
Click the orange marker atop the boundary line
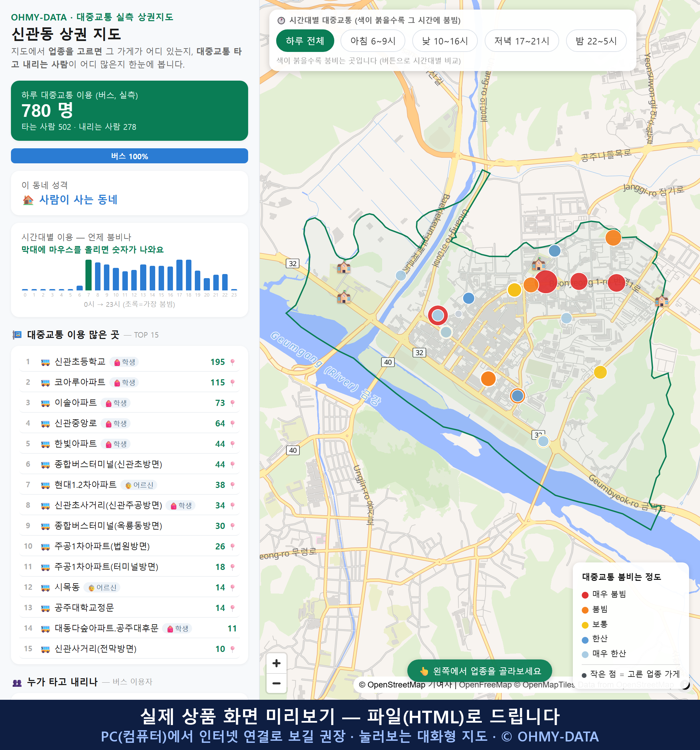(613, 238)
